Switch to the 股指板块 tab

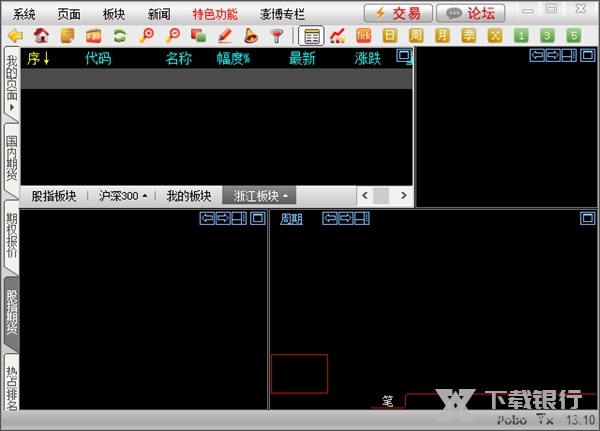pyautogui.click(x=53, y=196)
